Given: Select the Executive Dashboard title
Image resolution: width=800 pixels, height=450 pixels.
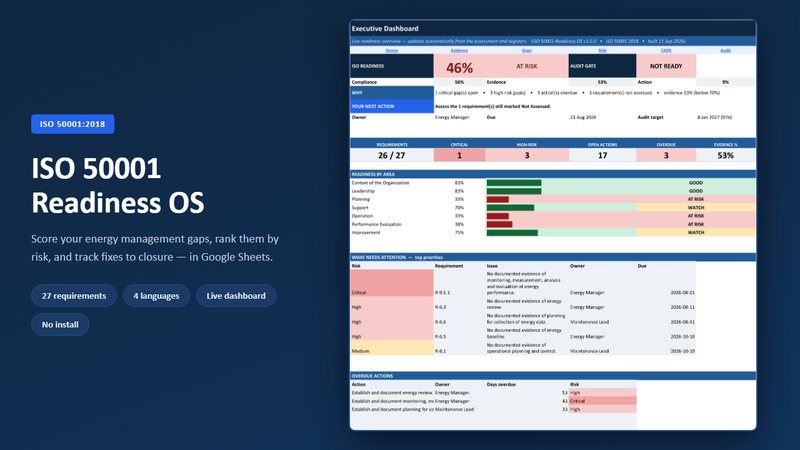Looking at the screenshot, I should click(x=385, y=29).
